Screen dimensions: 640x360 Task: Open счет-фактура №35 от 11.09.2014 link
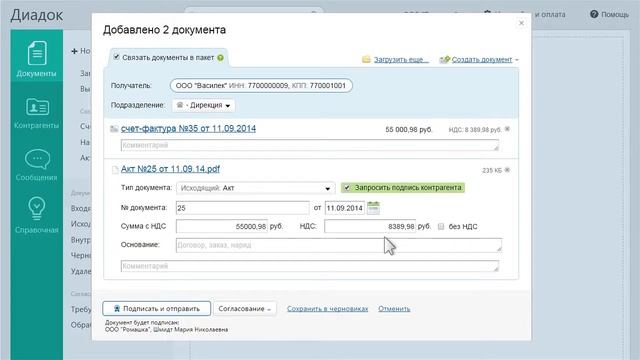coord(188,129)
